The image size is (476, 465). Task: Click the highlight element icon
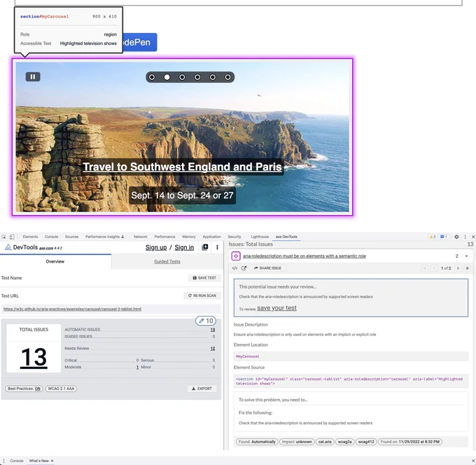(236, 256)
